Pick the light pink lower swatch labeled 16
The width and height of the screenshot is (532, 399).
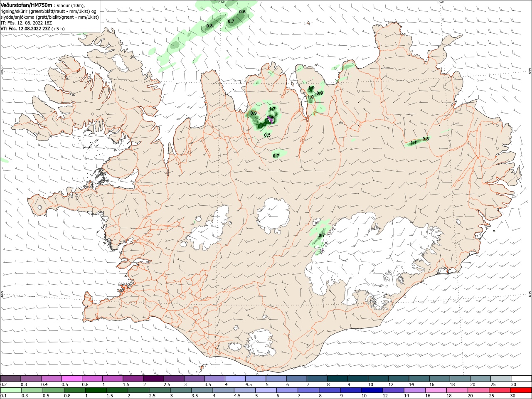point(436,390)
